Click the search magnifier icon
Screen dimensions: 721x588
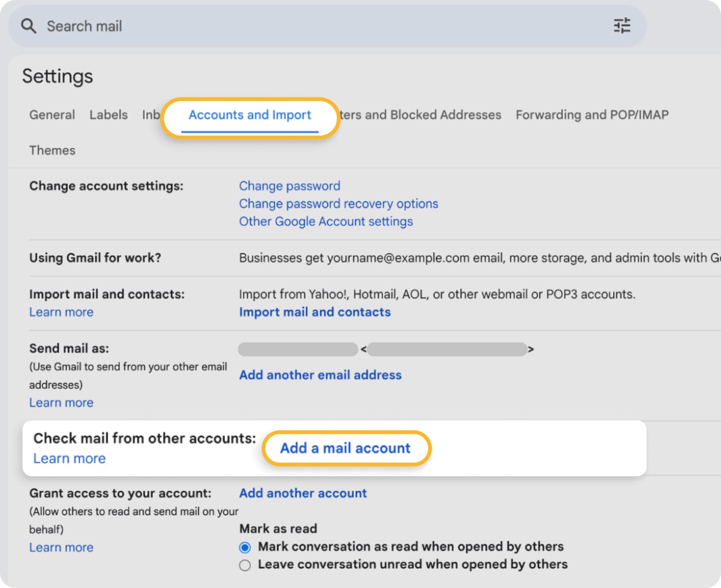[29, 26]
